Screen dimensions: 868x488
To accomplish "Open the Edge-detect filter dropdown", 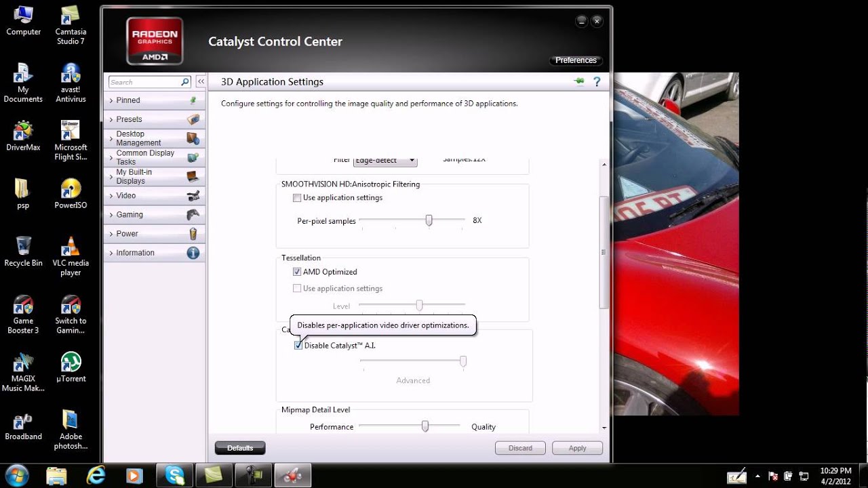I will click(x=384, y=161).
